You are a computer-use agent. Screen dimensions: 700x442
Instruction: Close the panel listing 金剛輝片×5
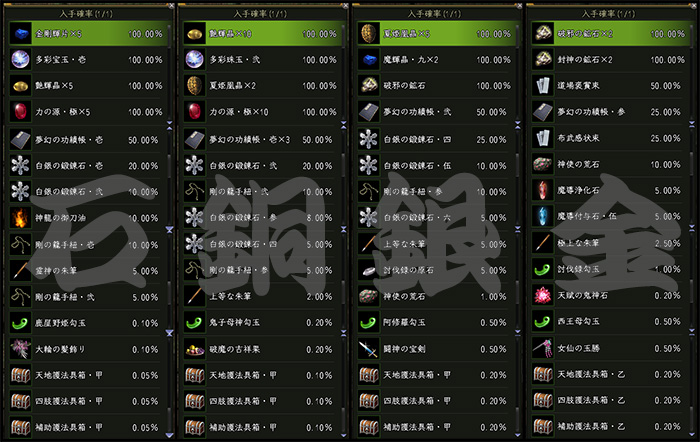click(171, 6)
